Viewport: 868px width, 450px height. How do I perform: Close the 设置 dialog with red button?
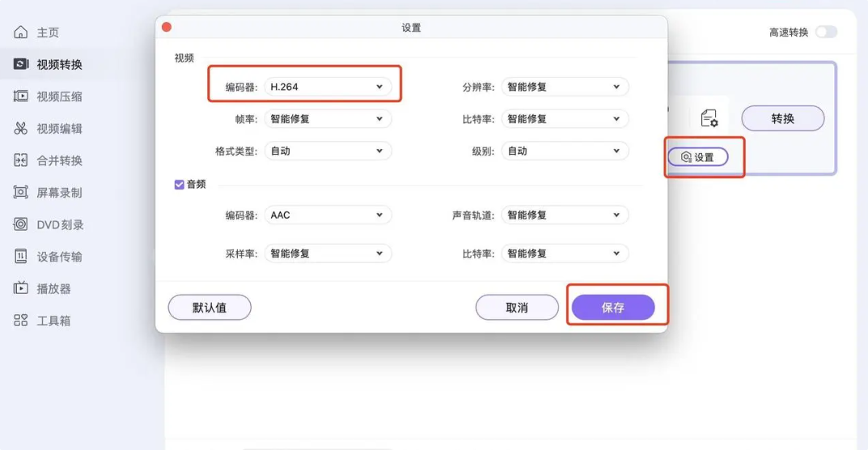point(167,28)
